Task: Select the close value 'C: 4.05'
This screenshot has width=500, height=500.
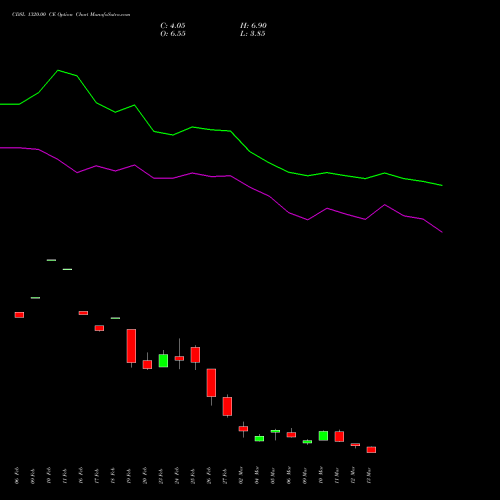Action: [x=173, y=26]
